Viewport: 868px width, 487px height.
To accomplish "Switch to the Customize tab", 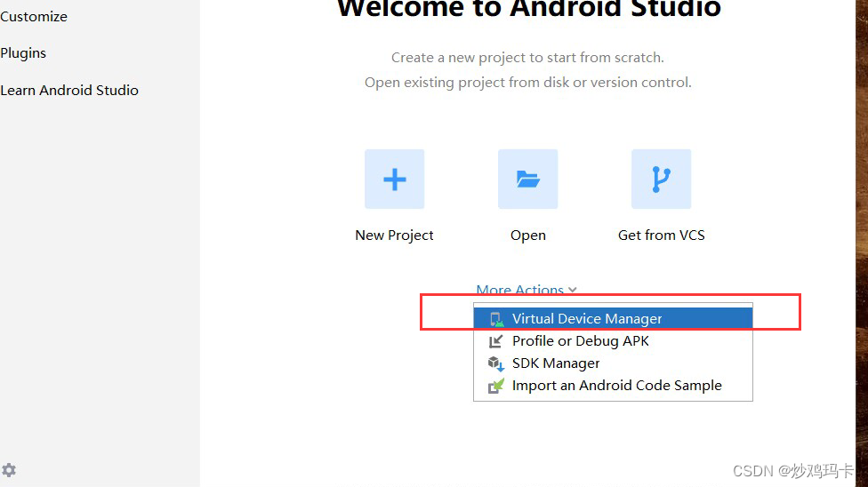I will coord(34,17).
